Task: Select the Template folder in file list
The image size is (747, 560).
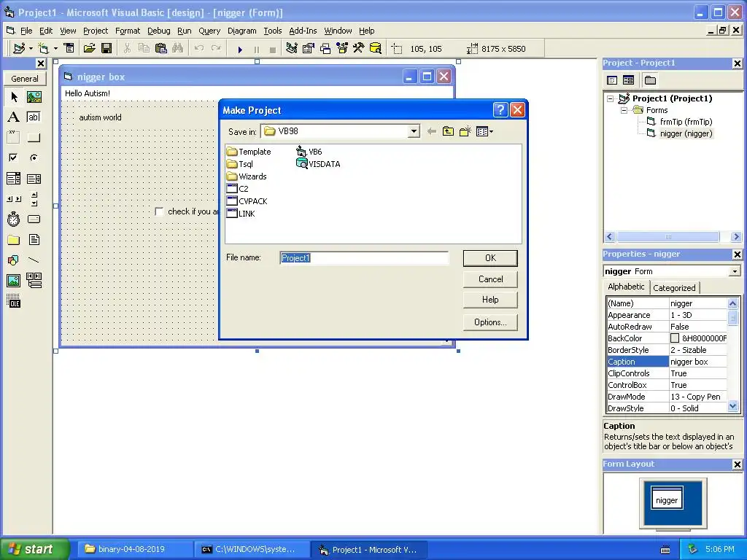Action: 249,152
